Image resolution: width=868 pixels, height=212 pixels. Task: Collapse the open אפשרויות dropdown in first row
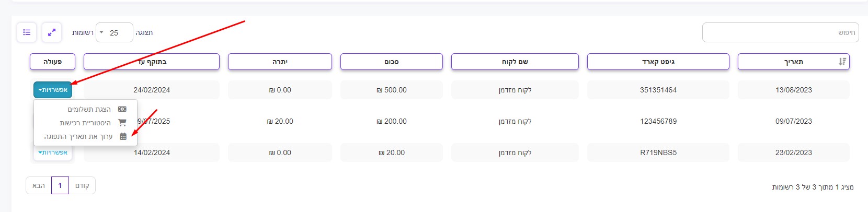coord(53,90)
